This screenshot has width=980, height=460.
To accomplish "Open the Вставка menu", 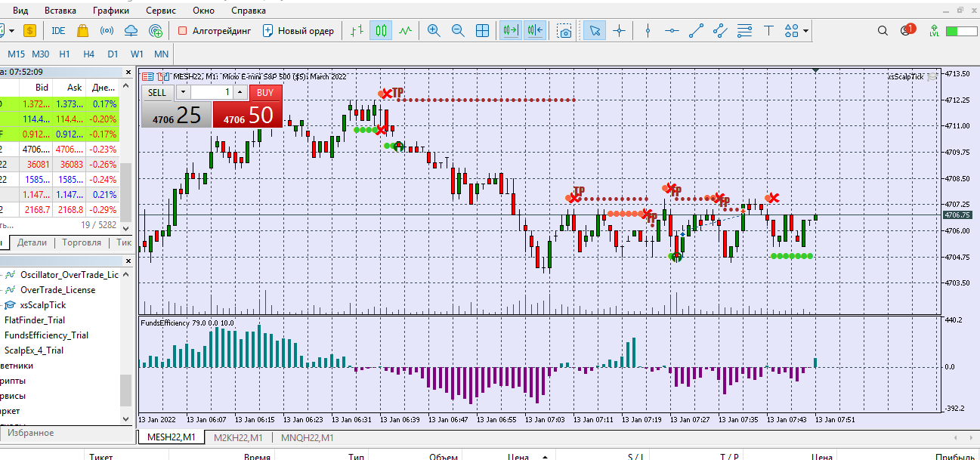I will (x=60, y=11).
